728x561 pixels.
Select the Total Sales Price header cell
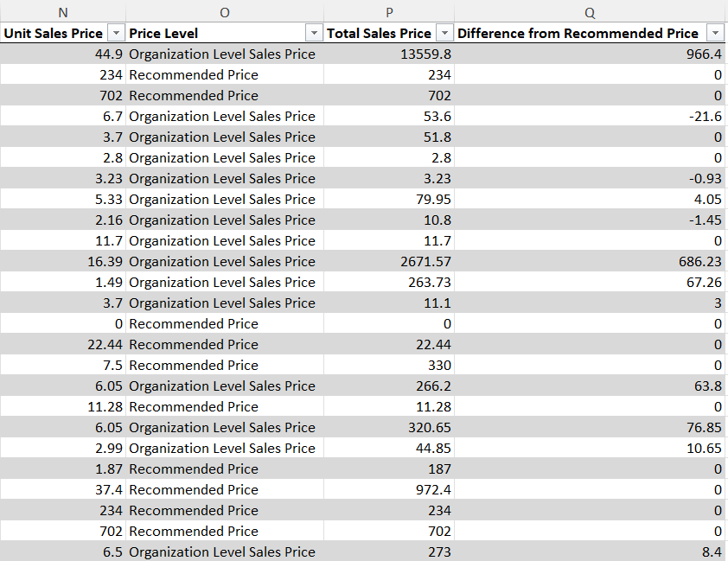click(x=389, y=34)
